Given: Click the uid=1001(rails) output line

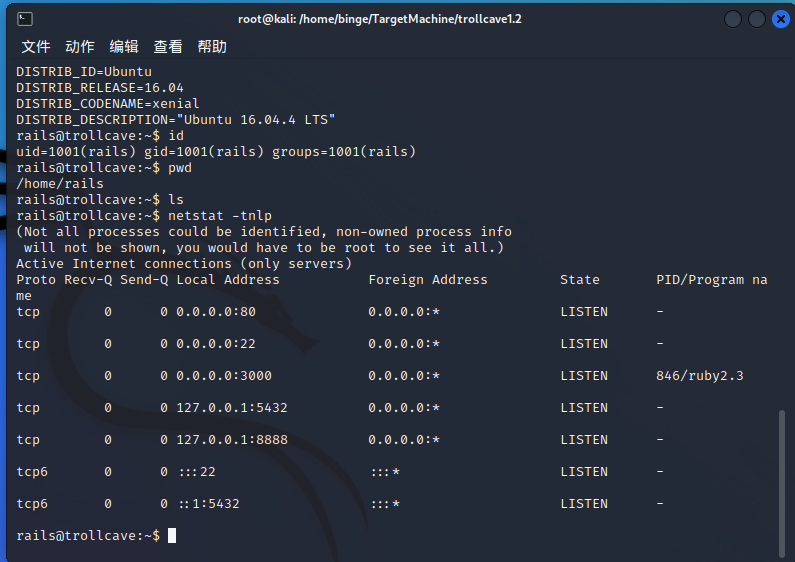Looking at the screenshot, I should (x=216, y=152).
